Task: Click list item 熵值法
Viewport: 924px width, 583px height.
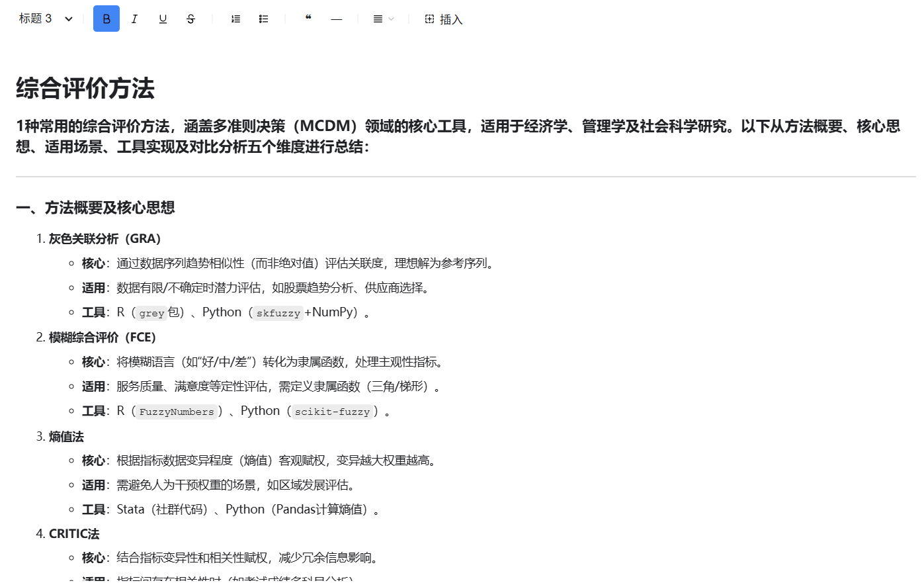Action: pos(66,437)
